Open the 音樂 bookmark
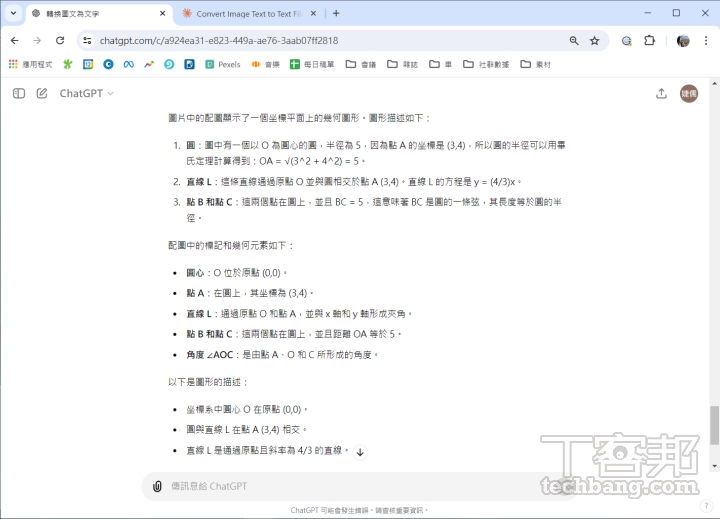720x519 pixels. [265, 64]
